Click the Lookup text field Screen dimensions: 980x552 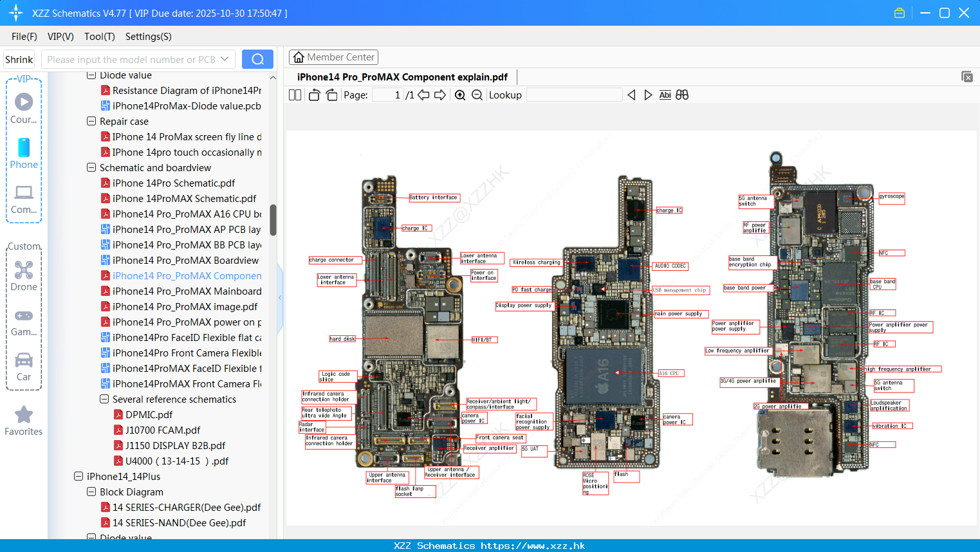[574, 95]
